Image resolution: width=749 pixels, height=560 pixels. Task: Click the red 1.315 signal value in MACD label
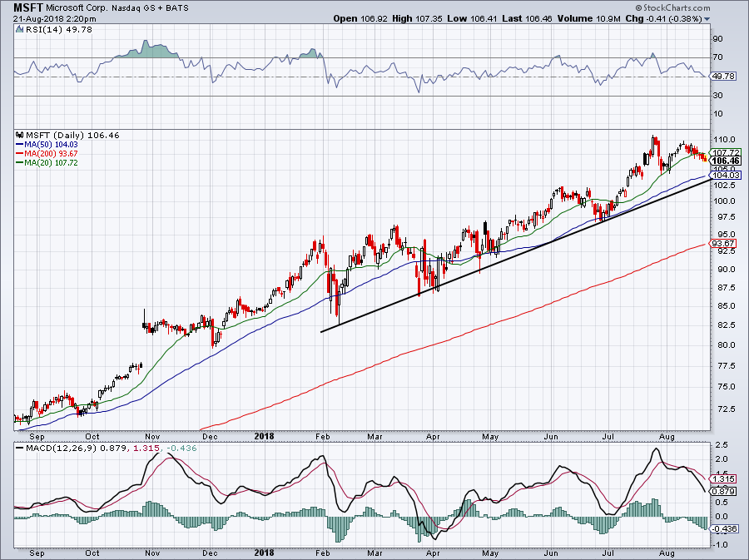tap(145, 448)
